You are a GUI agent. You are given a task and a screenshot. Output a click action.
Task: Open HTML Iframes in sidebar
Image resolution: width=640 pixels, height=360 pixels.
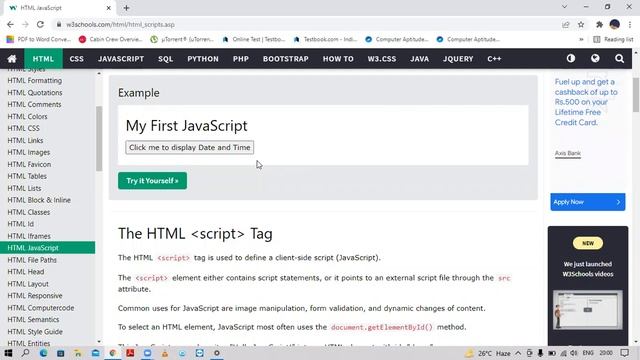click(29, 236)
